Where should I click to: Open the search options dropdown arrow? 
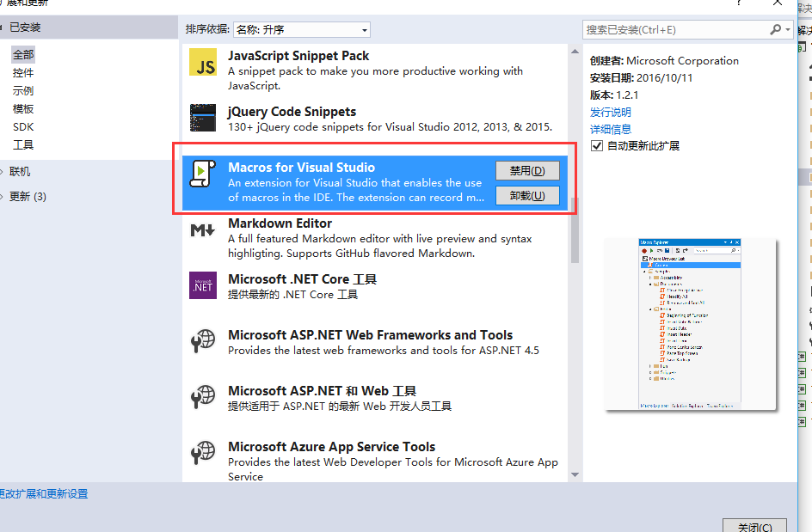point(788,29)
